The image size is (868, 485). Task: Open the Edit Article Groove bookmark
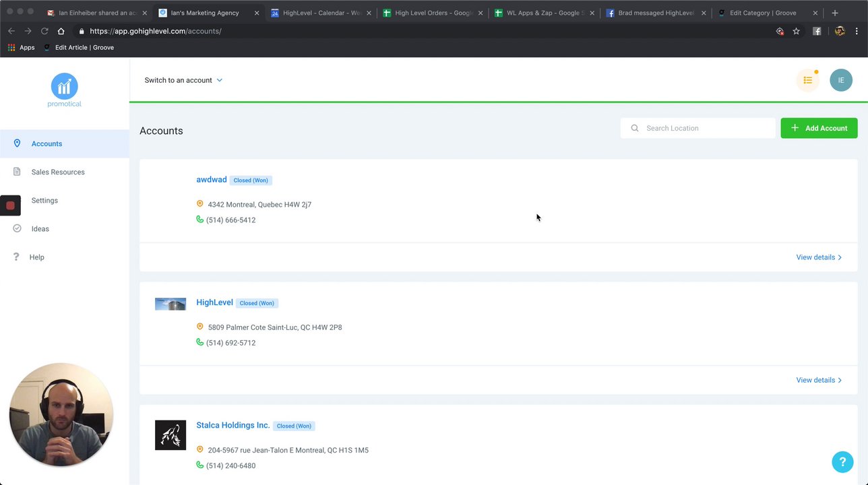click(78, 48)
